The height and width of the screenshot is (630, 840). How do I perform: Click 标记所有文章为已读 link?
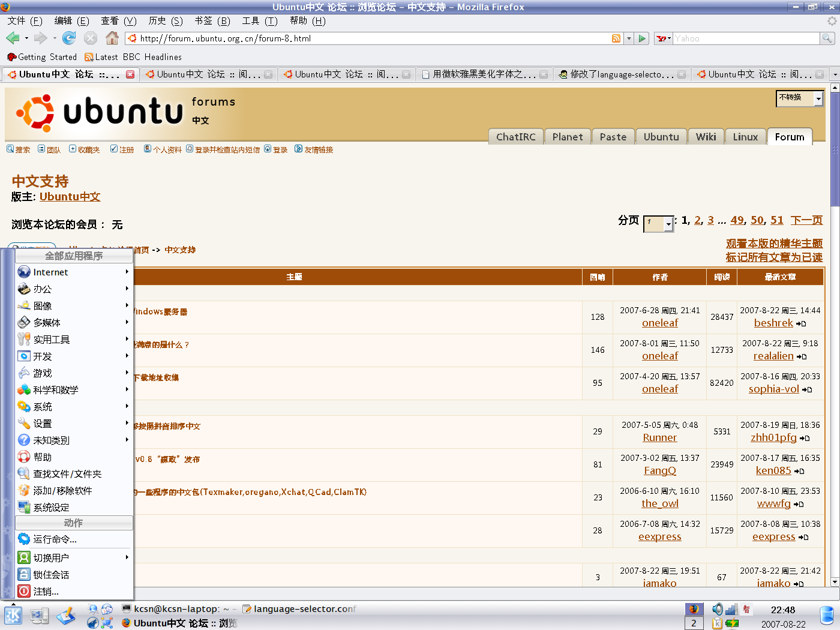click(774, 257)
